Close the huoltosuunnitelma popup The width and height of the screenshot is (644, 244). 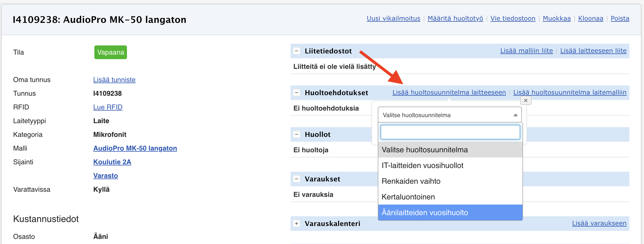(x=526, y=101)
